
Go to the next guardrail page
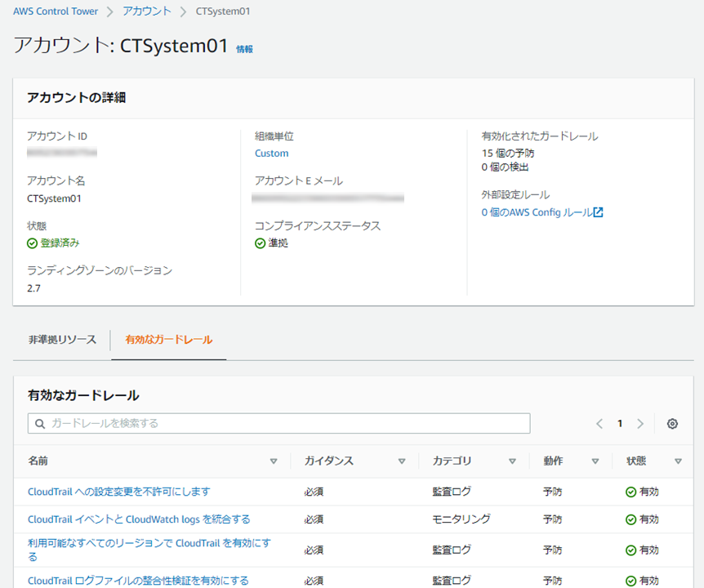(640, 424)
